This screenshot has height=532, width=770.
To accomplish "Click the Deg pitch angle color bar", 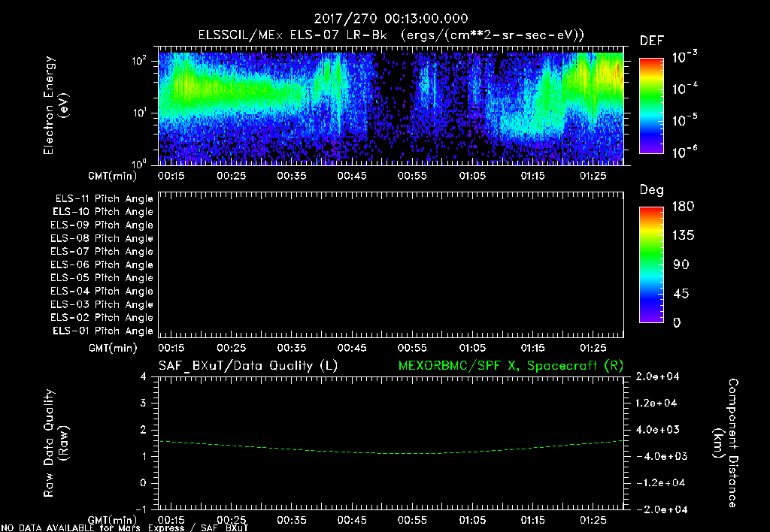I will [x=651, y=264].
